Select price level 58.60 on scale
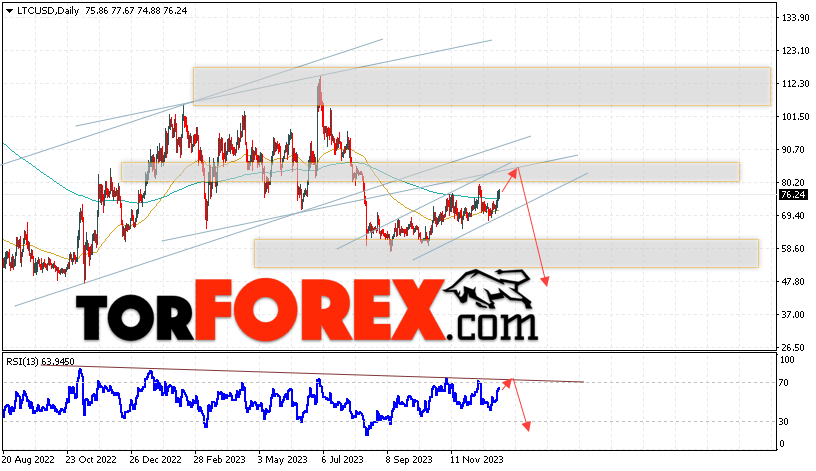The height and width of the screenshot is (471, 816). (794, 248)
